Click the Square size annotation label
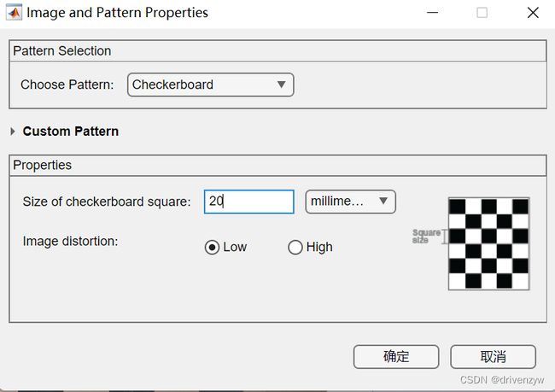The image size is (555, 392). (426, 237)
